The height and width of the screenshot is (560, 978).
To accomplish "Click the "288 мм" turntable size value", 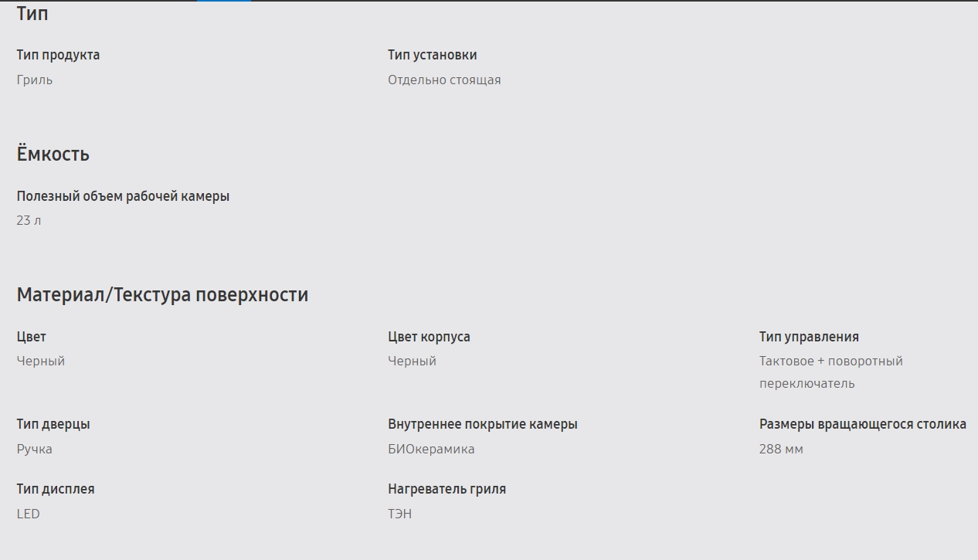I will point(781,449).
